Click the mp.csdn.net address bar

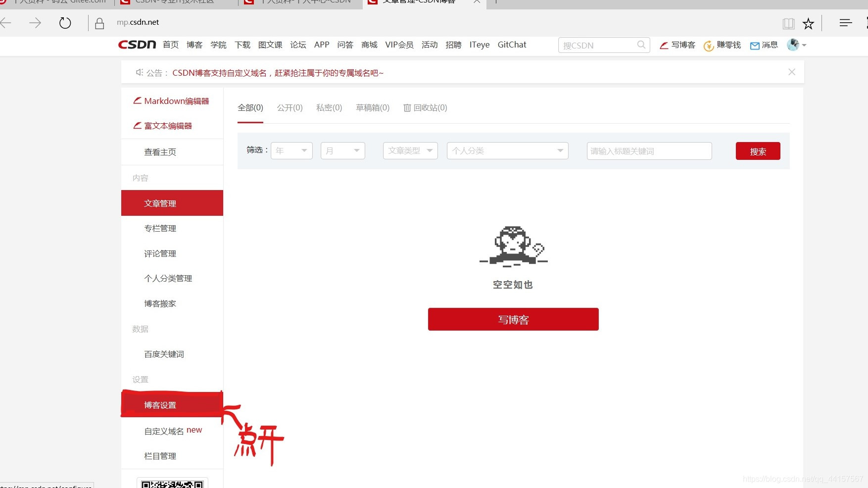(x=138, y=22)
